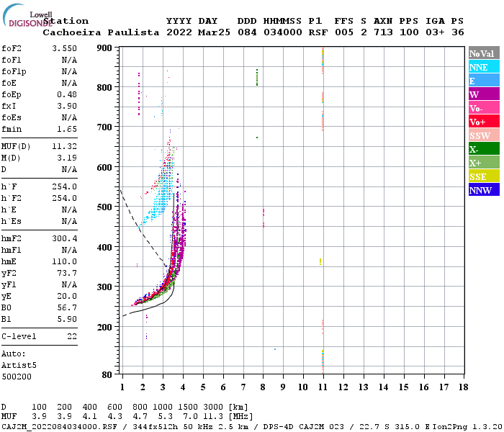504x432 pixels.
Task: Click the time value 034000
Action: (x=282, y=32)
